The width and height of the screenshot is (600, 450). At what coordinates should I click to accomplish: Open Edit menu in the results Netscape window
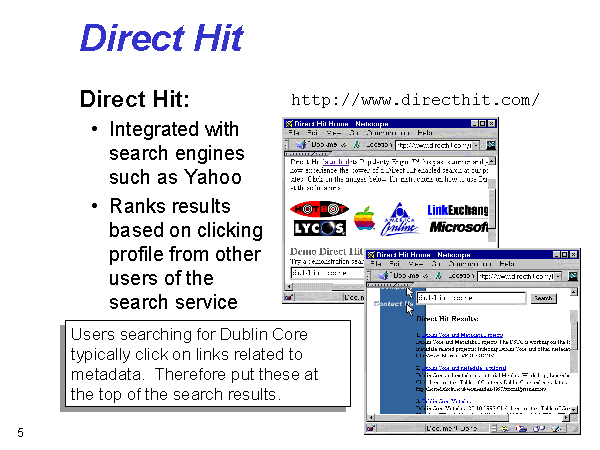tap(395, 264)
